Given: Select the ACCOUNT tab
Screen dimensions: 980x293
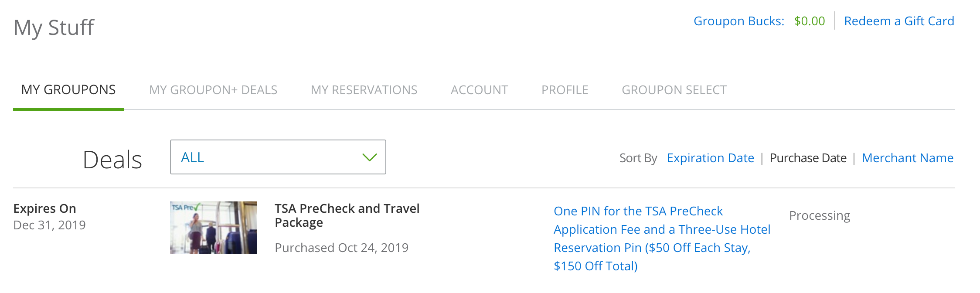Looking at the screenshot, I should (479, 90).
